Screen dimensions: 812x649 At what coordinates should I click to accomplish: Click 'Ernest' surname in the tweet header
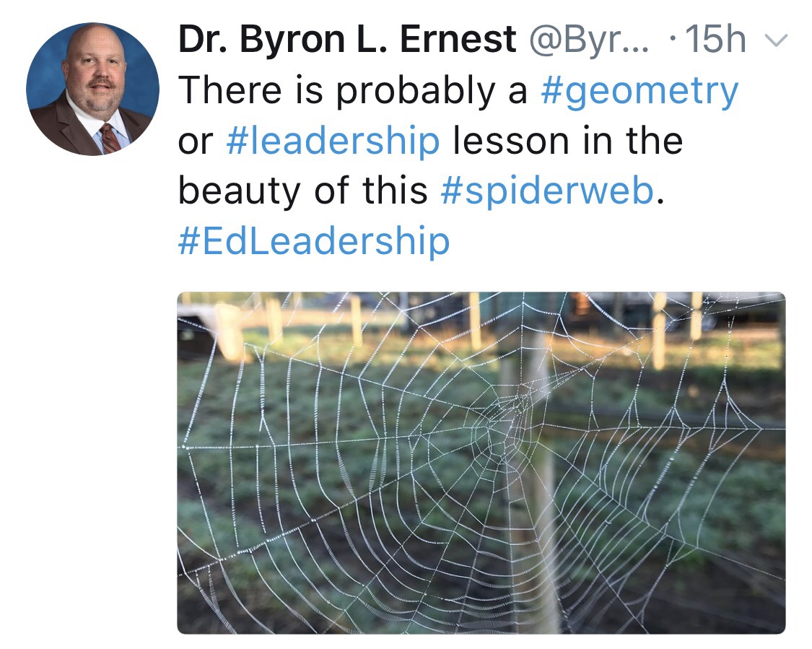click(458, 40)
